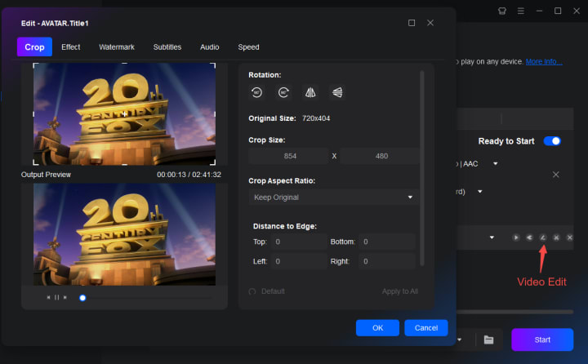Click the preview playback seek slider handle
The width and height of the screenshot is (588, 364).
(82, 298)
